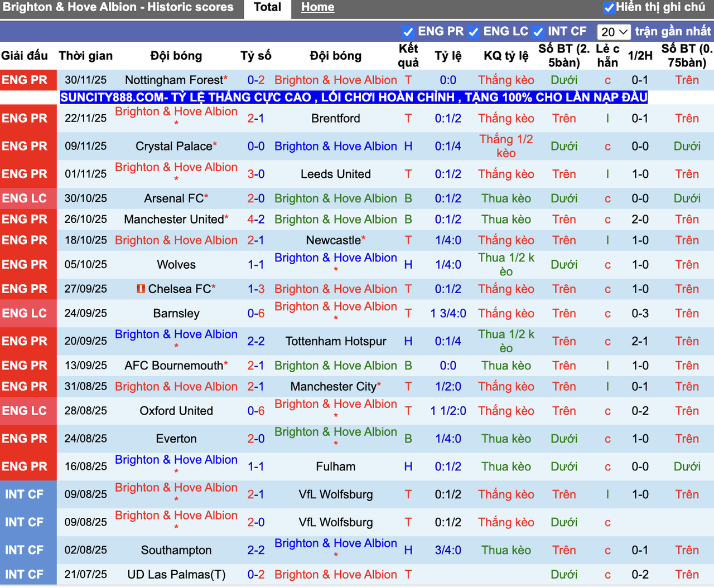Switch to the Total tab
Image resolution: width=714 pixels, height=588 pixels.
(267, 8)
